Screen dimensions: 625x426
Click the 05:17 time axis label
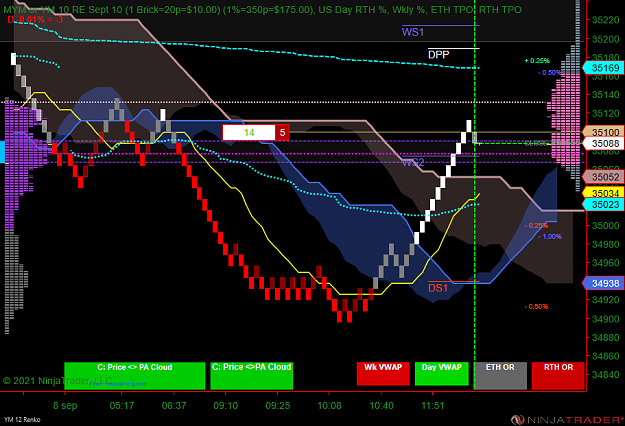pyautogui.click(x=122, y=406)
